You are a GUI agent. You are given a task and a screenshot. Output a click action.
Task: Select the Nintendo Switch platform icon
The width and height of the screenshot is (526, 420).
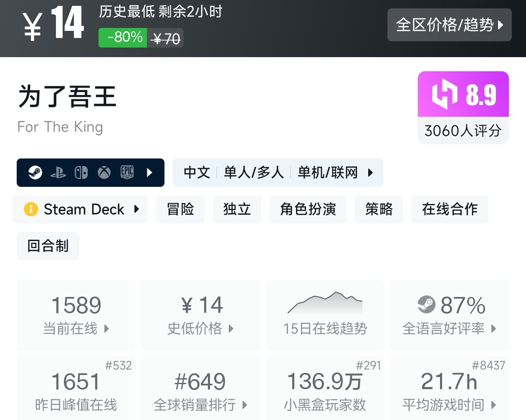81,173
